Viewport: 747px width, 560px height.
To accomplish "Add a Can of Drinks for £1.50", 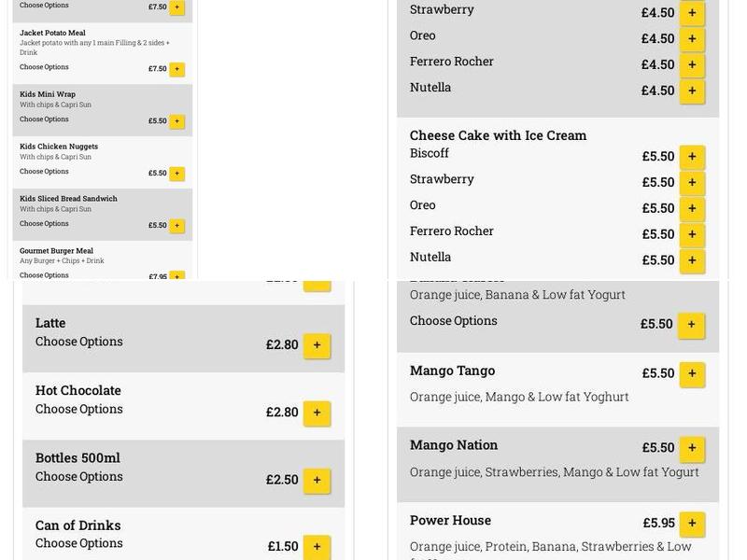I will coord(316,547).
